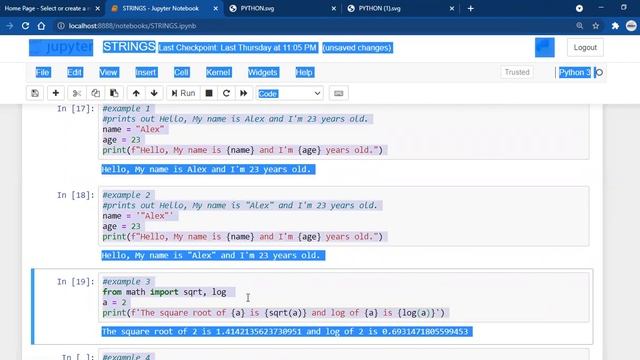The height and width of the screenshot is (360, 640).
Task: Click inside code cell In [17]
Action: 344,131
